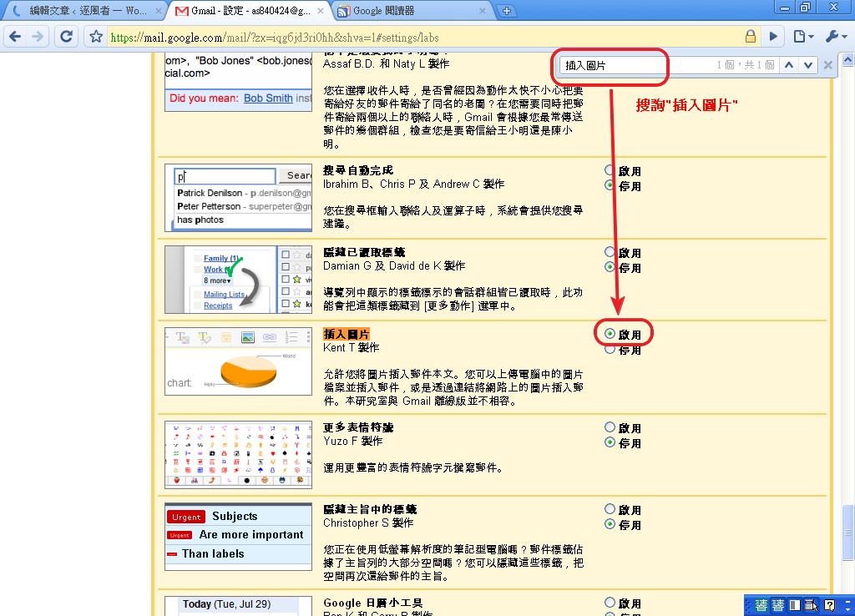Select 停用 for 隱藏已讀取標籤
This screenshot has height=616, width=855.
coord(610,267)
